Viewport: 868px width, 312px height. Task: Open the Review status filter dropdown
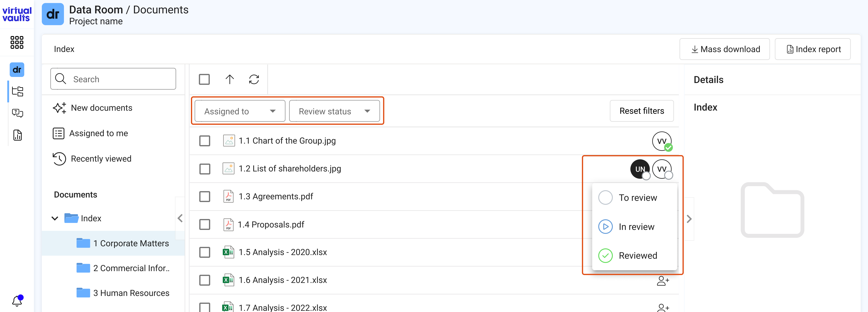click(334, 111)
